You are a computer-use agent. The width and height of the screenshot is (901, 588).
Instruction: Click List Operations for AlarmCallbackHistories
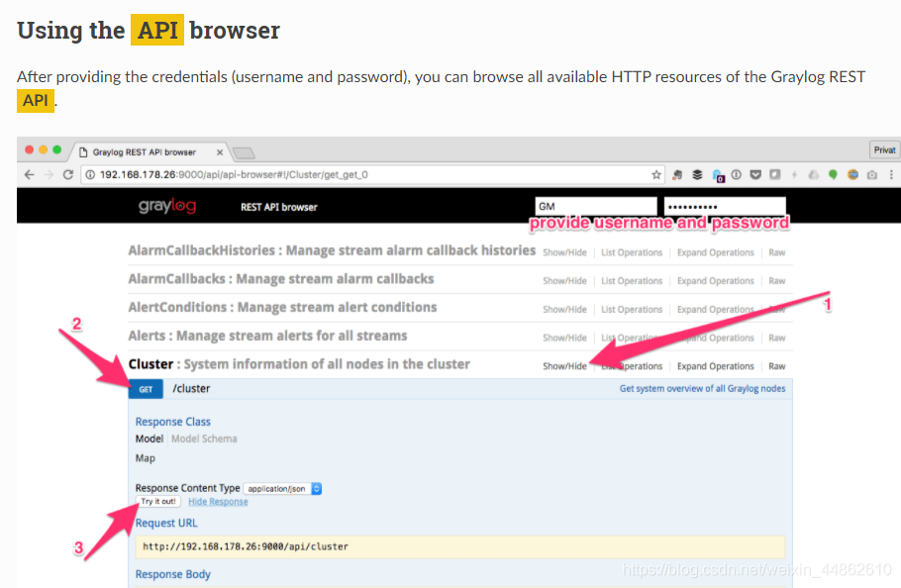click(x=632, y=252)
